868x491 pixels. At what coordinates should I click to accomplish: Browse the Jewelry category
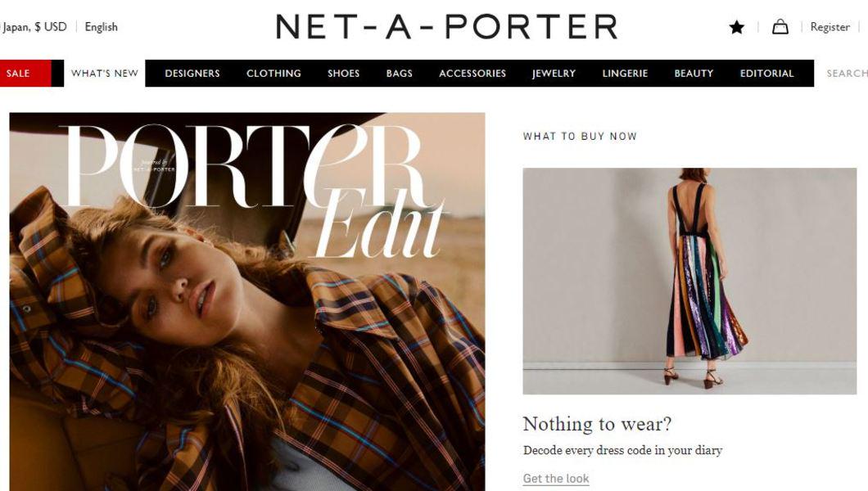click(554, 74)
